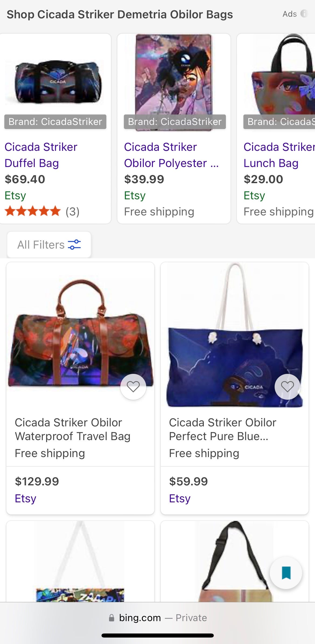315x644 pixels.
Task: Open All Filters menu
Action: point(49,245)
